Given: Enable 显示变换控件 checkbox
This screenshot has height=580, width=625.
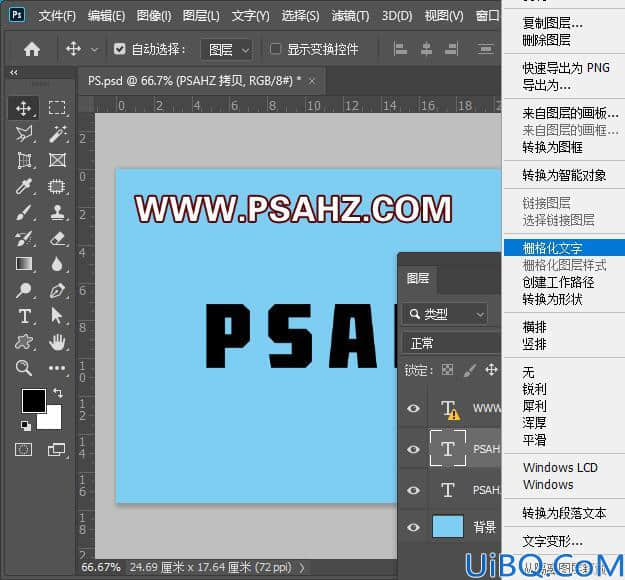Looking at the screenshot, I should click(275, 49).
